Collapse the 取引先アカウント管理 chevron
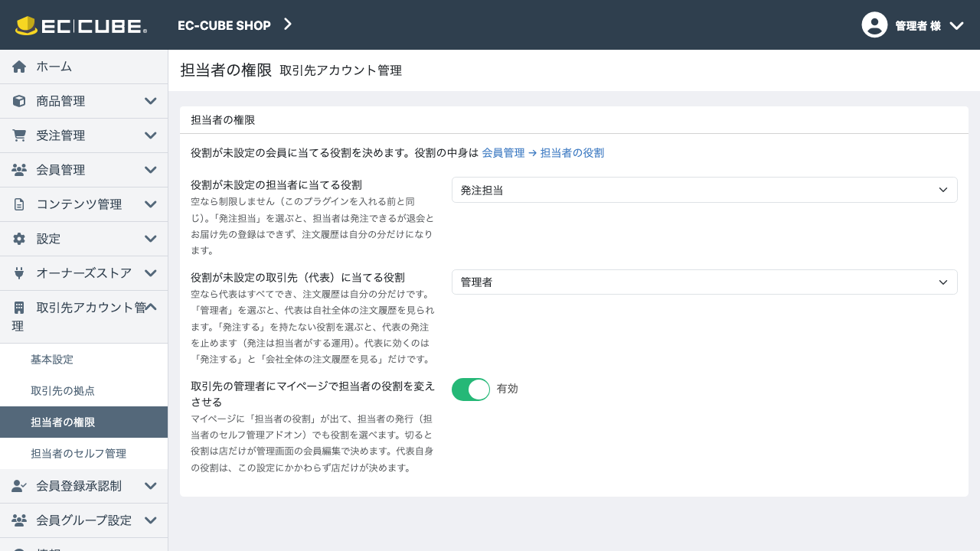 (152, 308)
